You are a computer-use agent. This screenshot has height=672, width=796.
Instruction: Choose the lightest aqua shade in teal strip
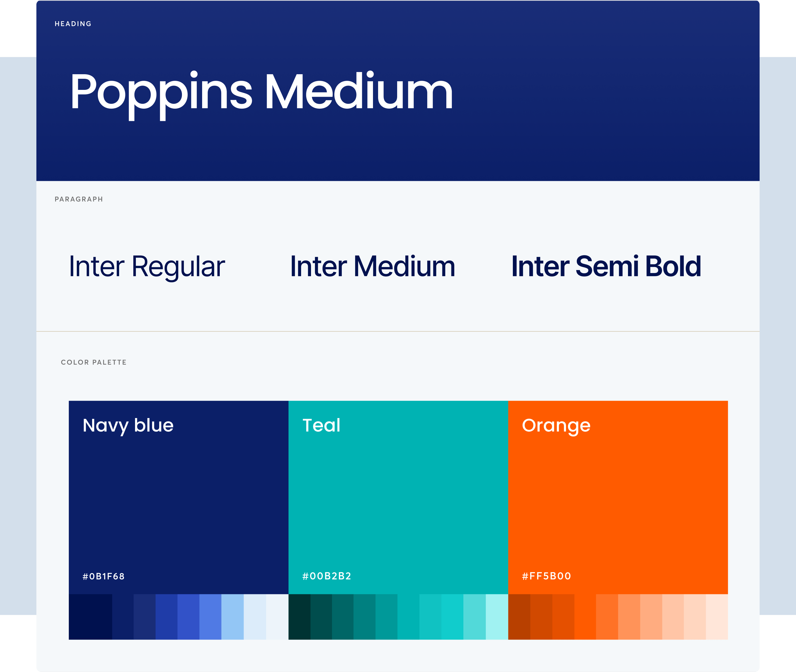(x=497, y=617)
